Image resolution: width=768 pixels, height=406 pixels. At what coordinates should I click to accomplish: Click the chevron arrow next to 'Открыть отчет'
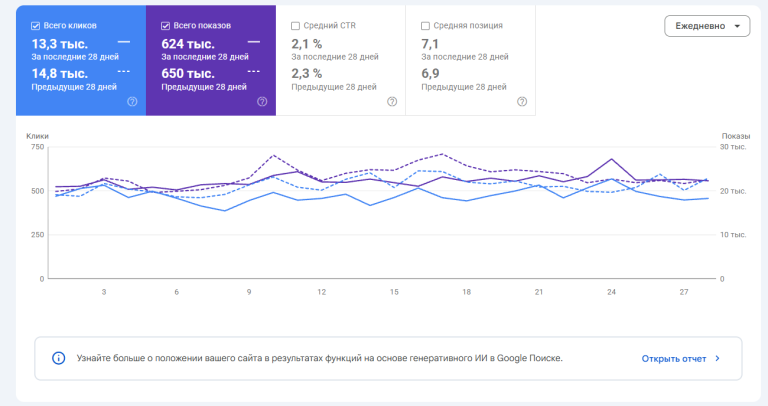click(717, 358)
